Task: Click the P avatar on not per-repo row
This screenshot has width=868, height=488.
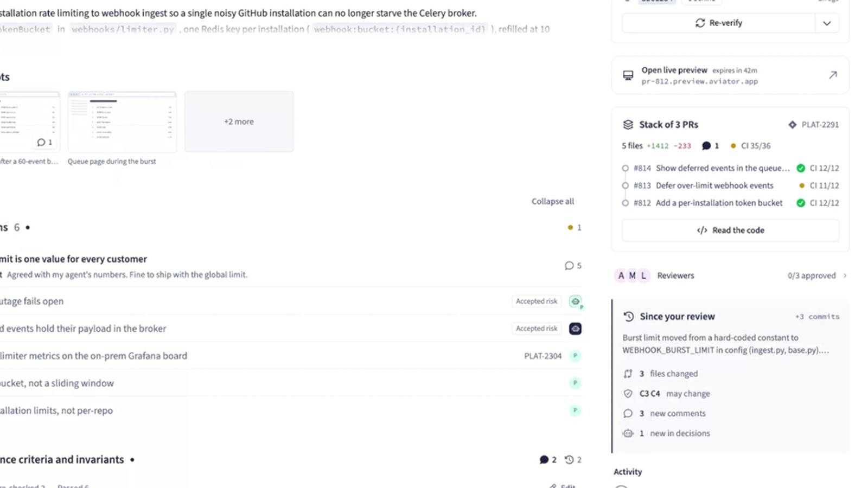Action: tap(575, 410)
